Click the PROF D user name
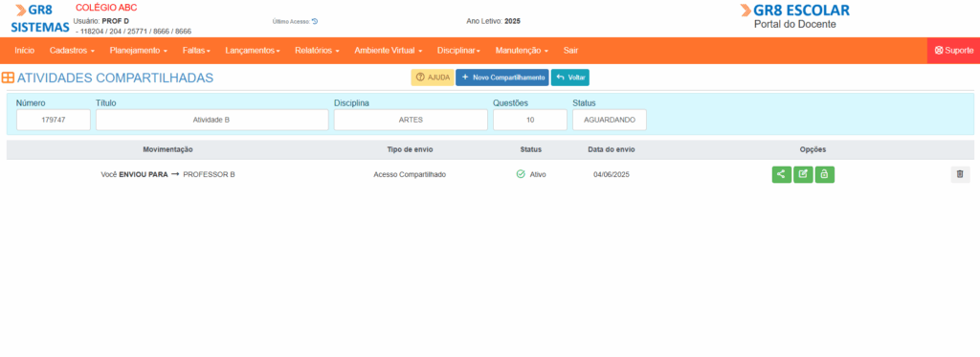The width and height of the screenshot is (980, 357). 115,21
